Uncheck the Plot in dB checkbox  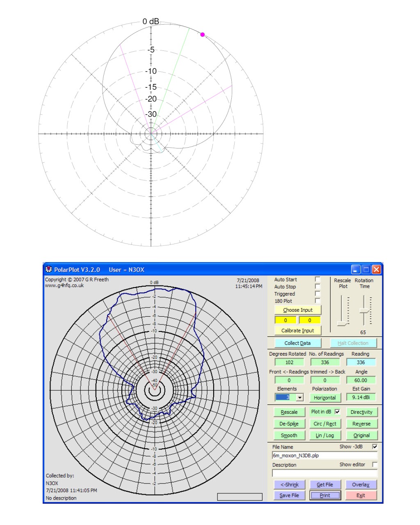point(338,412)
